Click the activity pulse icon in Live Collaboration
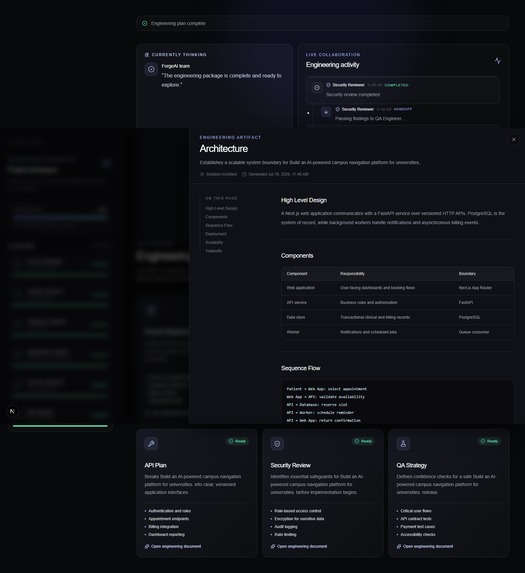The image size is (525, 573). click(x=498, y=61)
